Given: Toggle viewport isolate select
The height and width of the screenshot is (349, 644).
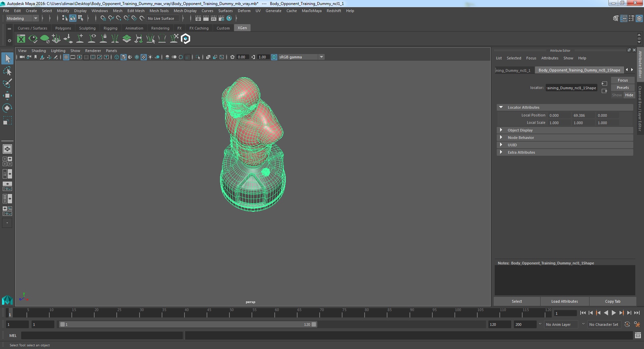Looking at the screenshot, I should tap(198, 57).
